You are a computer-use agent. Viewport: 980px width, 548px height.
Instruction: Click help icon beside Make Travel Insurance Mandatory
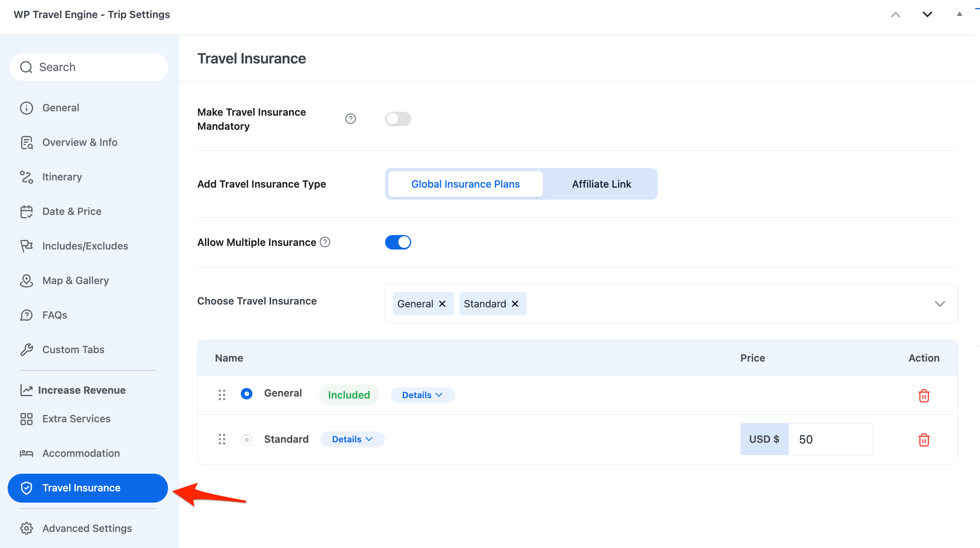tap(351, 119)
